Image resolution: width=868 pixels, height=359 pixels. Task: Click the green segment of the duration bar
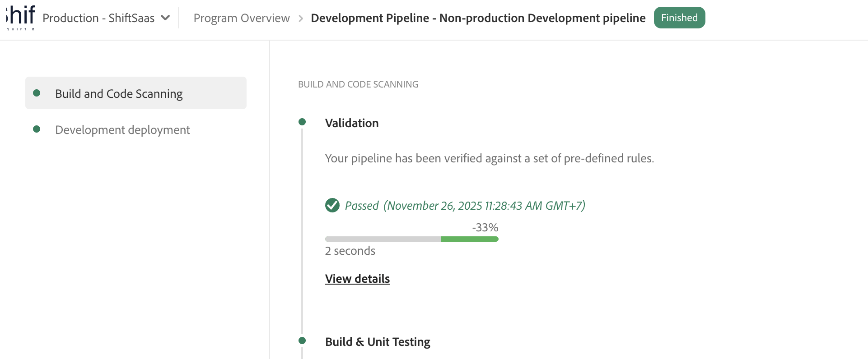pyautogui.click(x=469, y=239)
